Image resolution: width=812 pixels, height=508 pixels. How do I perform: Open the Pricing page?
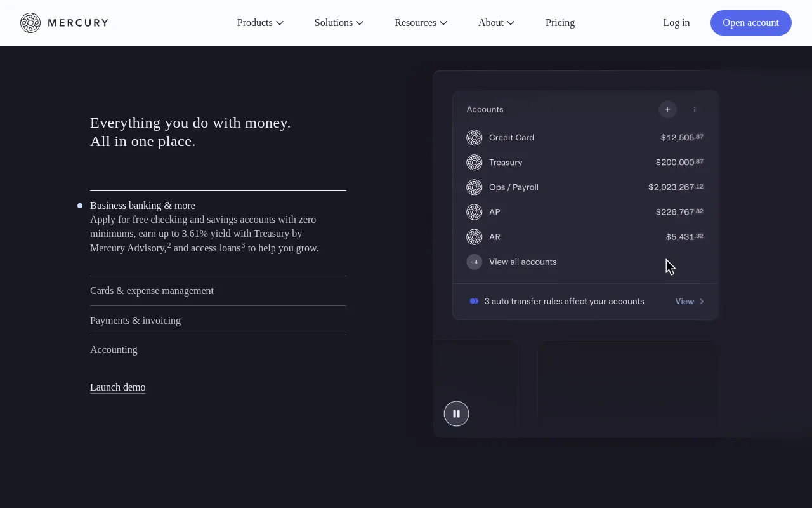pos(560,23)
